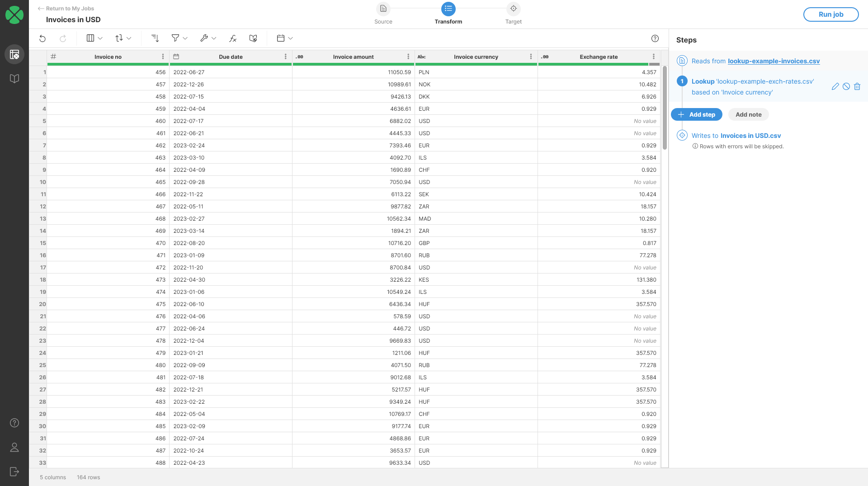Edit the Lookup step with the pencil icon

(835, 86)
